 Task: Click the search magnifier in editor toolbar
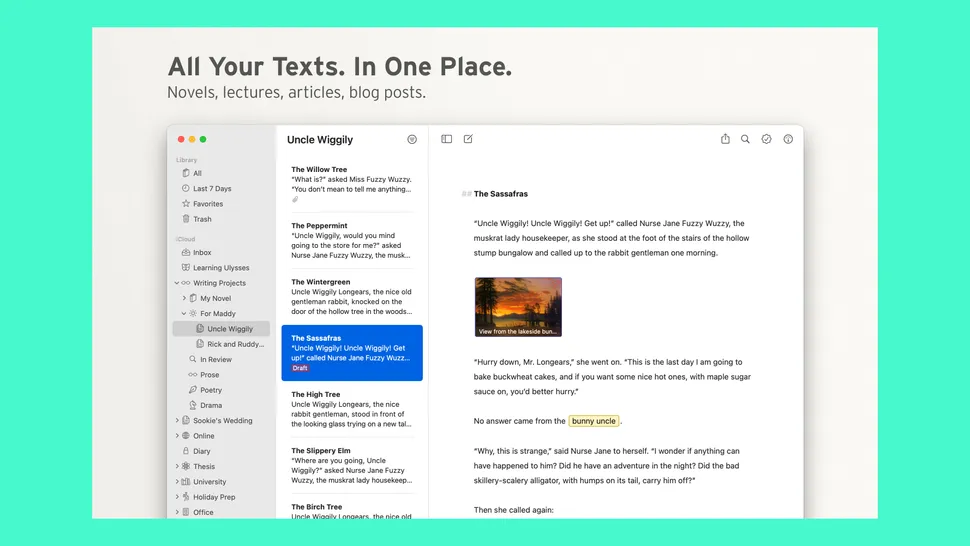pos(745,139)
